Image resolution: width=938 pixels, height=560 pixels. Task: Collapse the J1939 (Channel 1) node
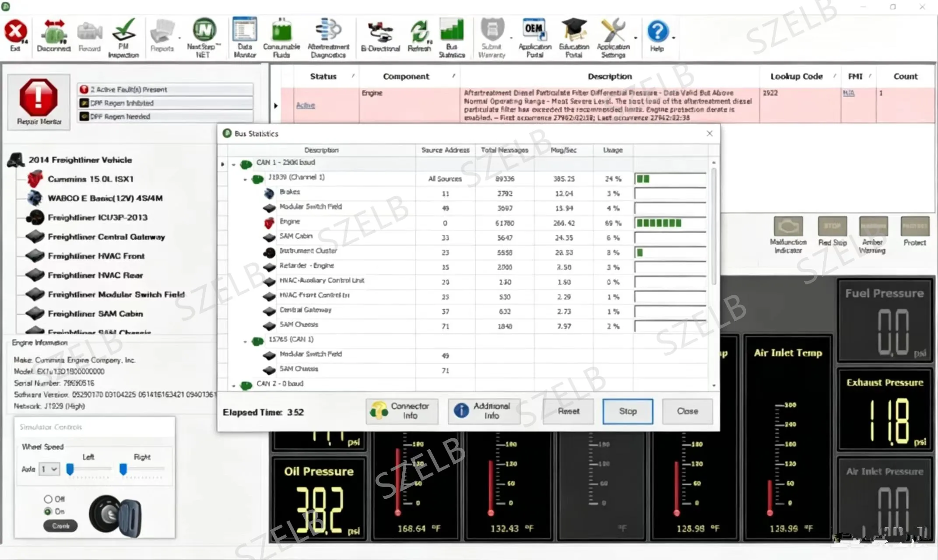[x=245, y=179]
